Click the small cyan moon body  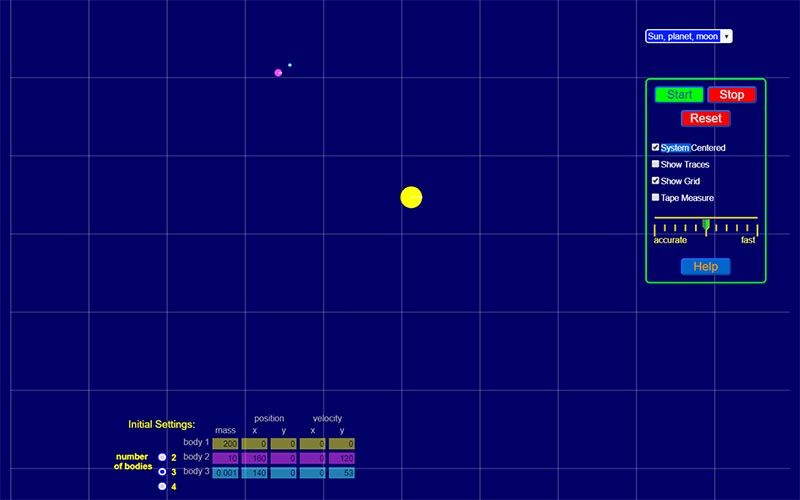click(x=290, y=65)
